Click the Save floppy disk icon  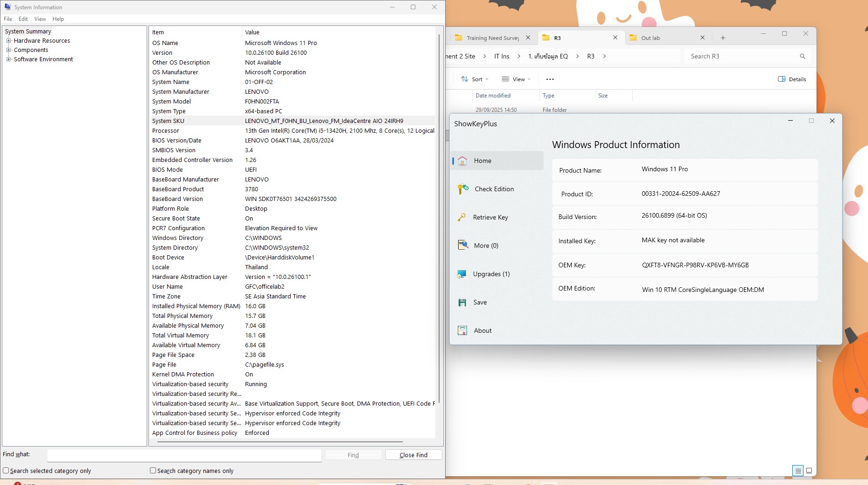[x=462, y=302]
